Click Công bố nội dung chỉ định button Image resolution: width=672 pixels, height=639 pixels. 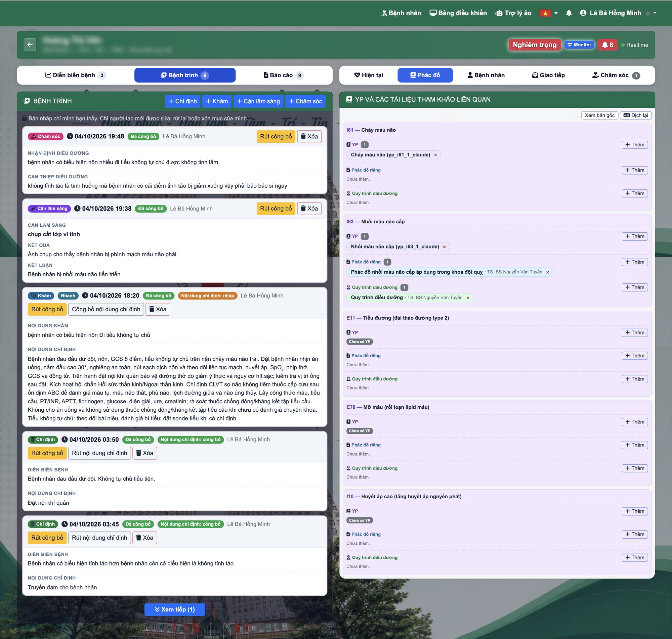[106, 309]
